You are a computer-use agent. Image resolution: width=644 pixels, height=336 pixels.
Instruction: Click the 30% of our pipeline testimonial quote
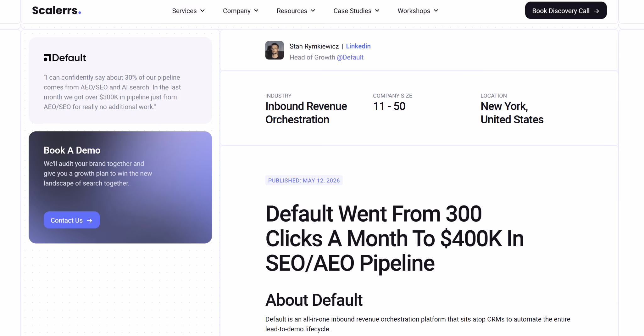point(112,92)
